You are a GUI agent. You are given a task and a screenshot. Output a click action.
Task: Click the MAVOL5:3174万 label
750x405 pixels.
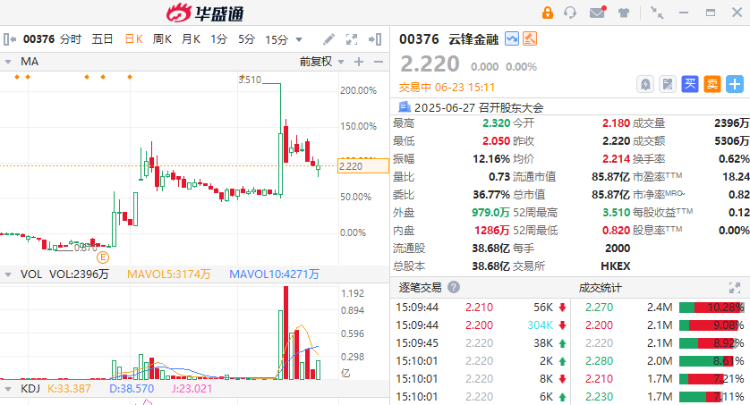(168, 274)
